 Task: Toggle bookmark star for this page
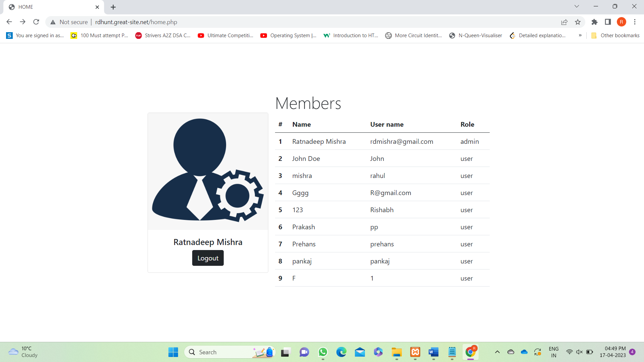578,22
